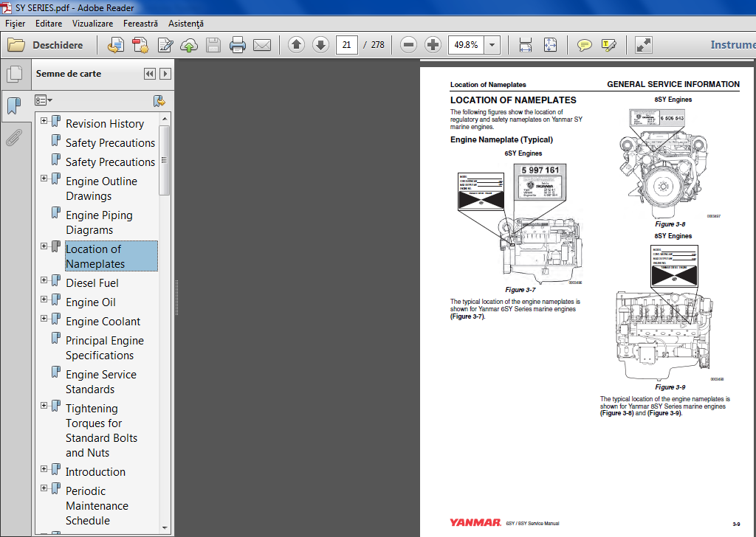The width and height of the screenshot is (756, 537).
Task: Add a sticky note comment
Action: point(585,45)
